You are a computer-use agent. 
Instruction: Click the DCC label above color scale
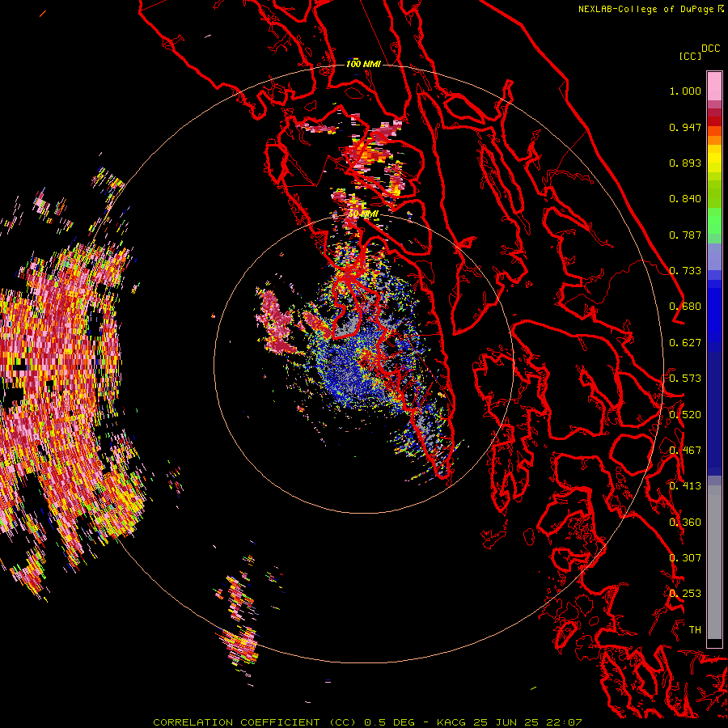pyautogui.click(x=710, y=49)
